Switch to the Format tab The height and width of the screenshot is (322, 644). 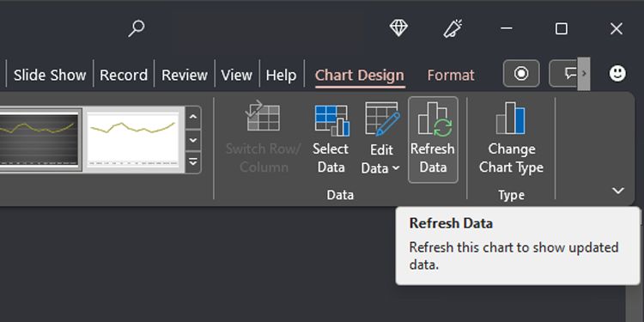click(451, 76)
